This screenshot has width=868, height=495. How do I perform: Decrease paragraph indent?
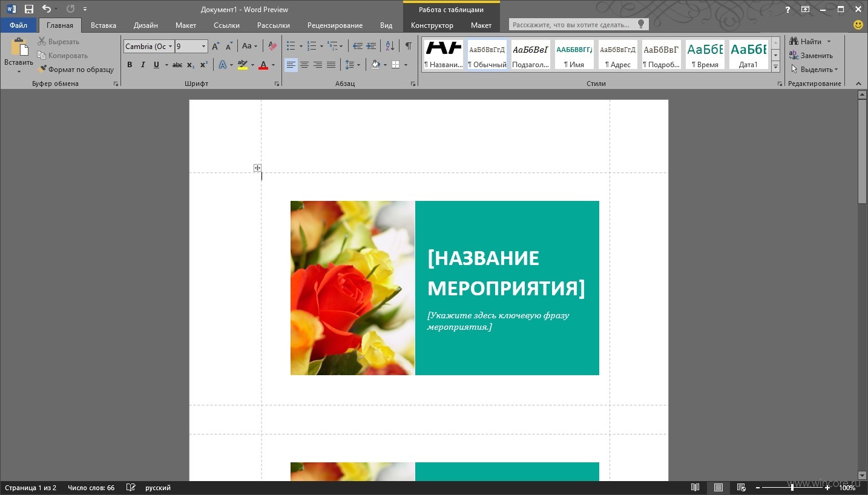[358, 46]
